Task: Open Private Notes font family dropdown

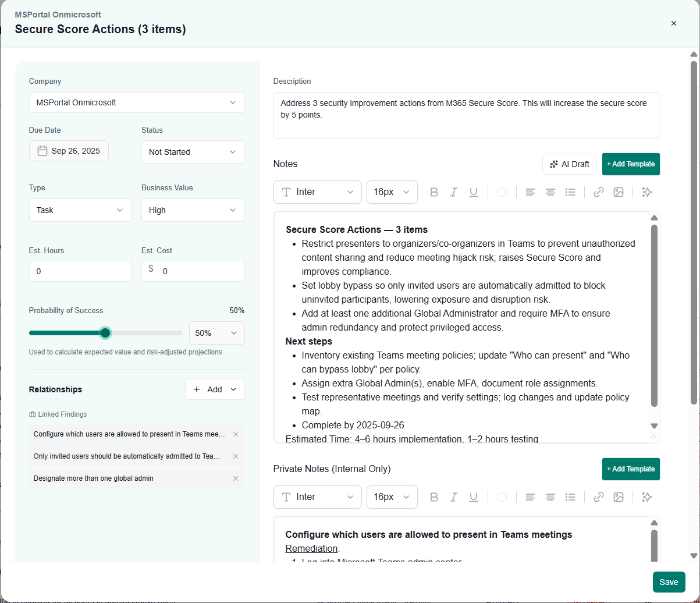Action: [x=318, y=497]
